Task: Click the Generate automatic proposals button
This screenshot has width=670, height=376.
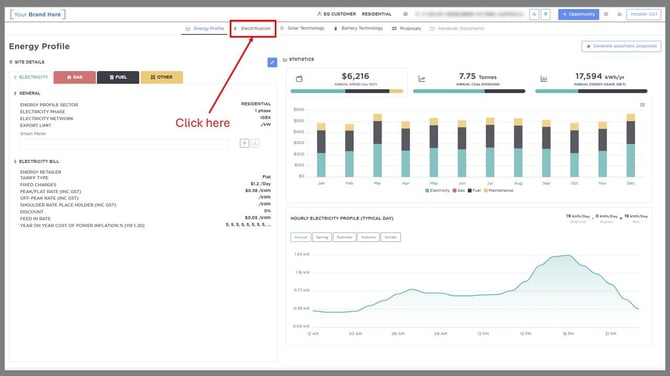Action: 621,46
